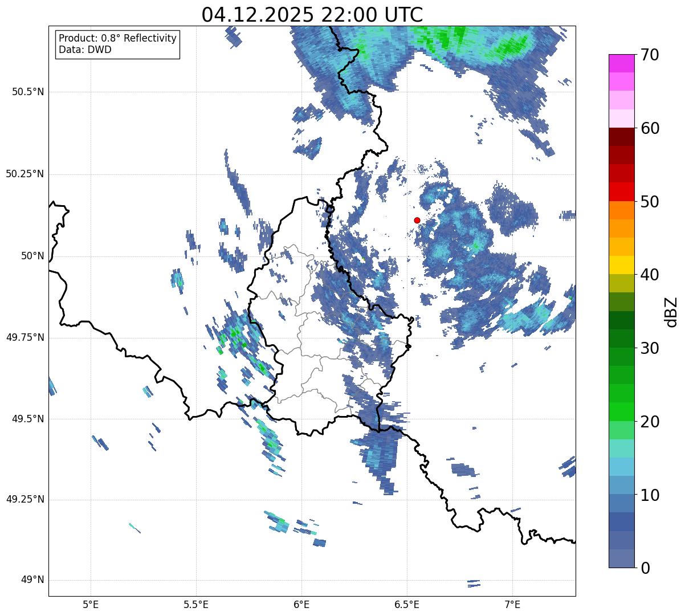Click the 'dBZ' colorbar label

tap(671, 312)
